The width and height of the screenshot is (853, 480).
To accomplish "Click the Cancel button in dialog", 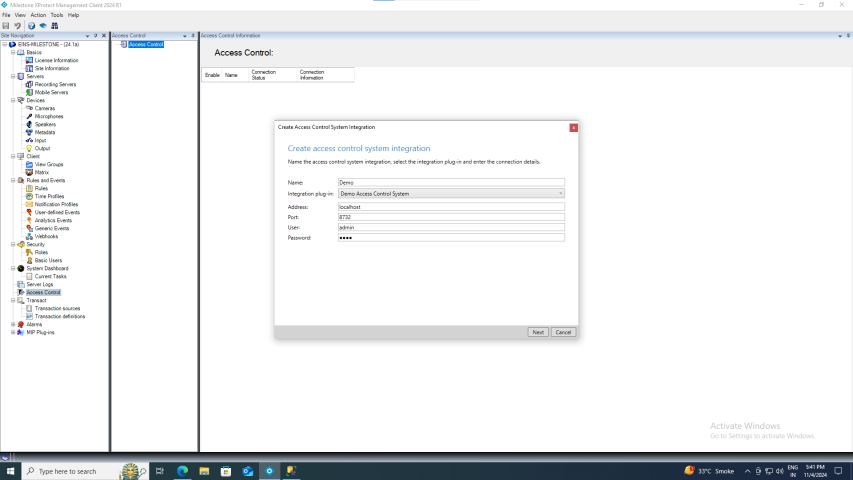I will pos(563,332).
